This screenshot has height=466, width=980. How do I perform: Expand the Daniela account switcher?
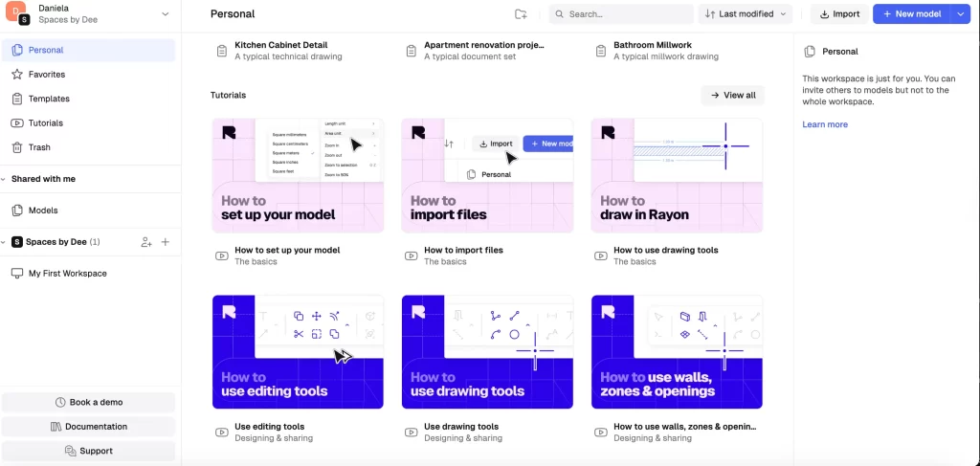pyautogui.click(x=165, y=14)
